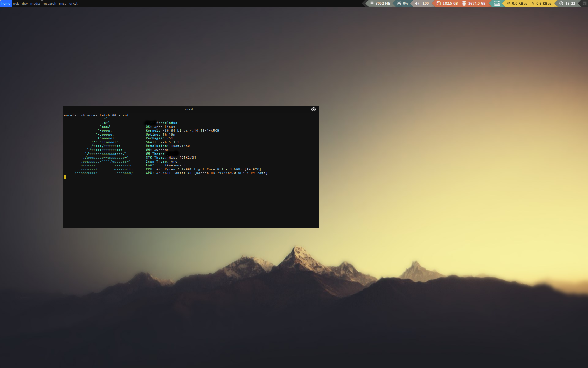
Task: Click the volume level 100
Action: [x=426, y=3]
